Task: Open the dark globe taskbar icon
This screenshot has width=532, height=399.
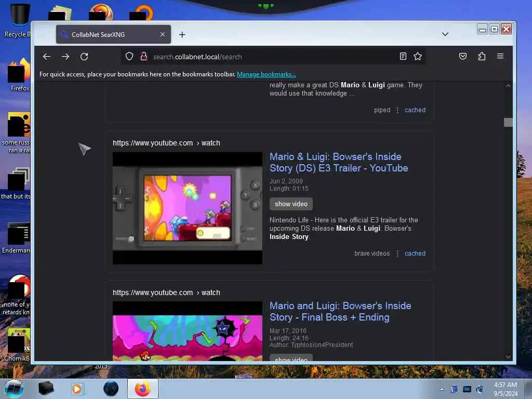Action: [111, 389]
